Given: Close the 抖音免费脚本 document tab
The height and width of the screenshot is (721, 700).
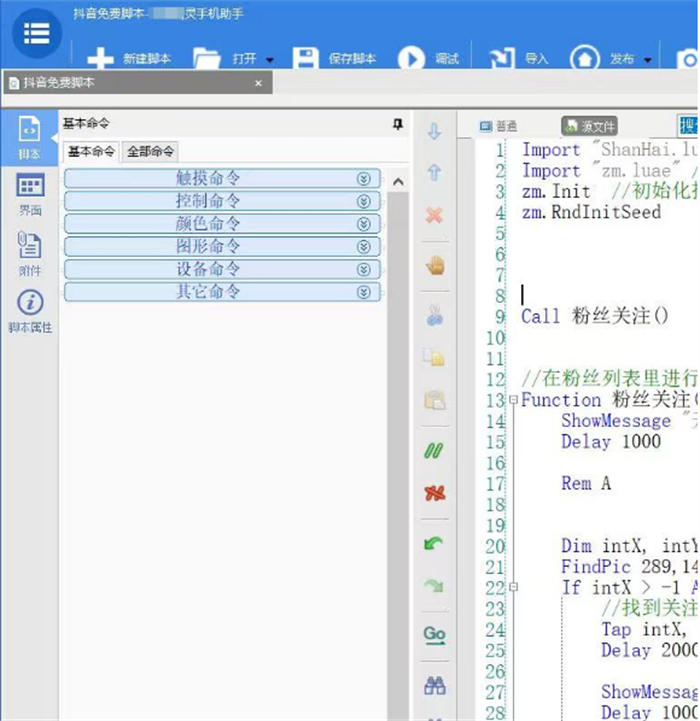Looking at the screenshot, I should pyautogui.click(x=258, y=83).
